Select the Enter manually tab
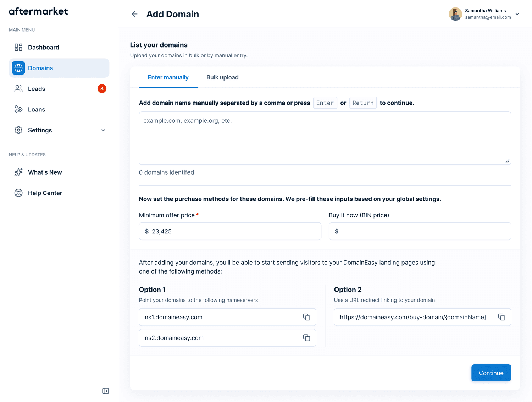Viewport: 532px width, 402px height. pos(168,77)
